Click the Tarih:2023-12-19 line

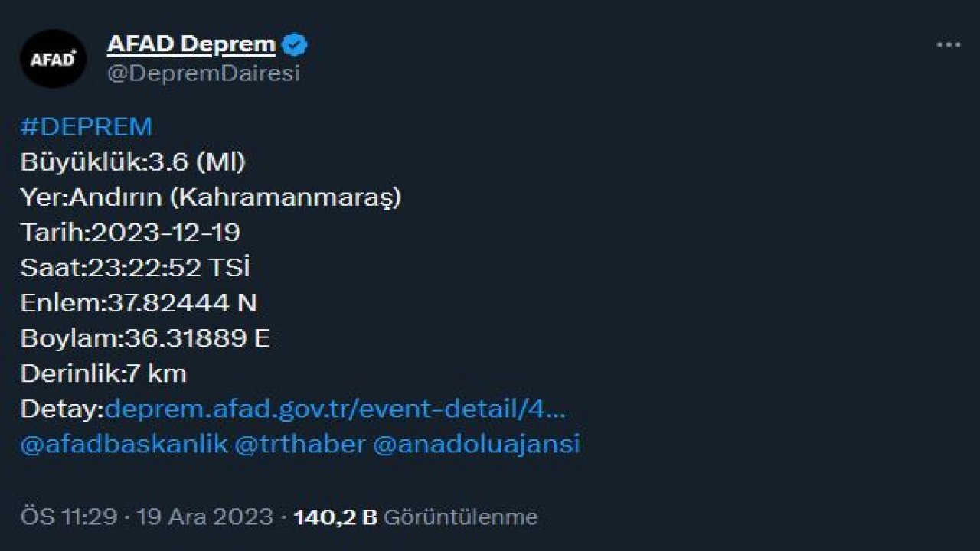(x=130, y=233)
